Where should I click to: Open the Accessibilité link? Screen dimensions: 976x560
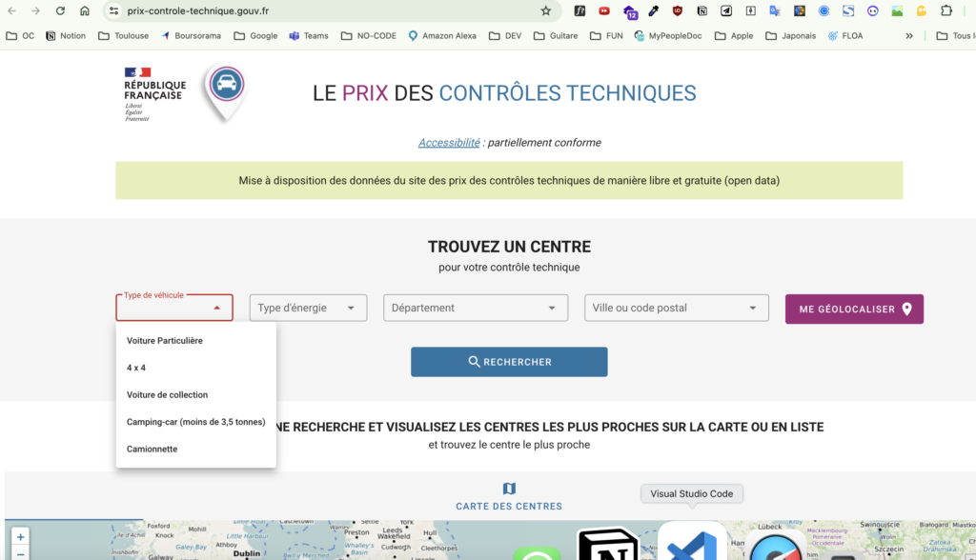[449, 143]
